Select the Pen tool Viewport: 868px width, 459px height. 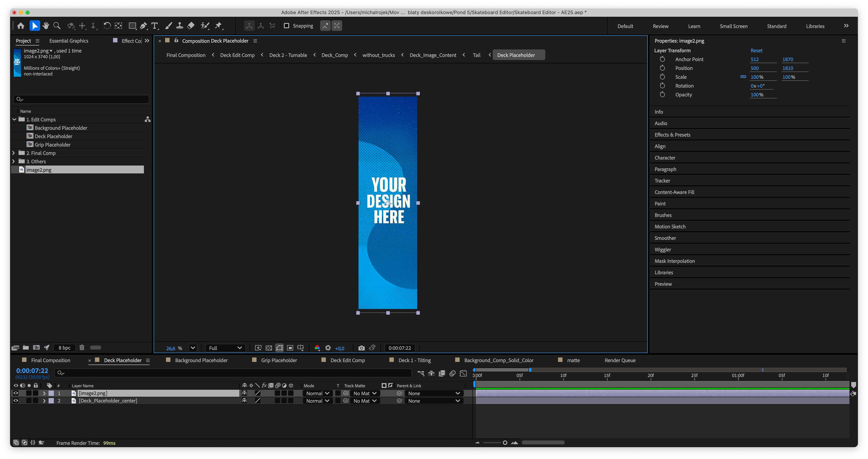143,26
